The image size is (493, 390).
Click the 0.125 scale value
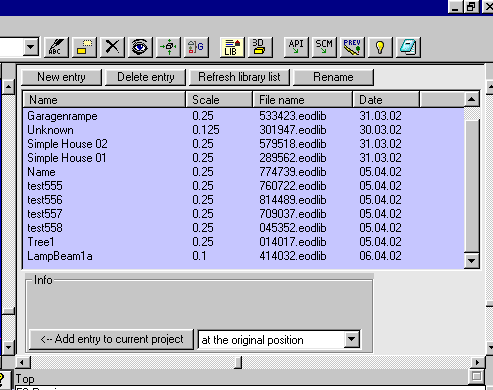(206, 130)
